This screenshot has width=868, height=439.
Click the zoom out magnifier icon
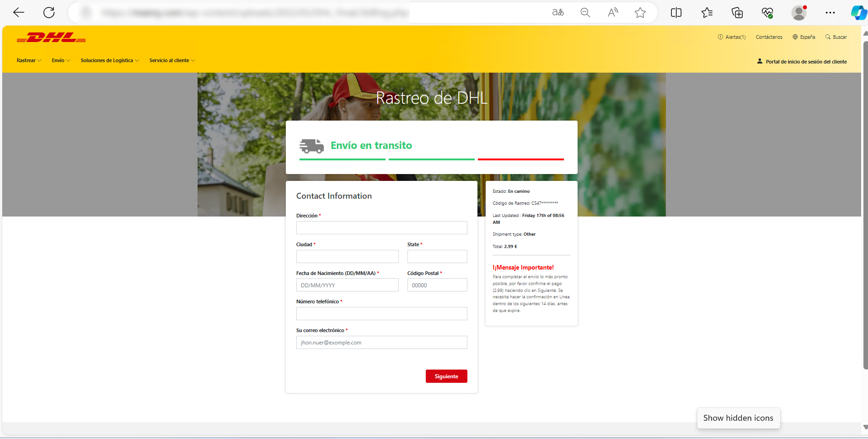585,13
